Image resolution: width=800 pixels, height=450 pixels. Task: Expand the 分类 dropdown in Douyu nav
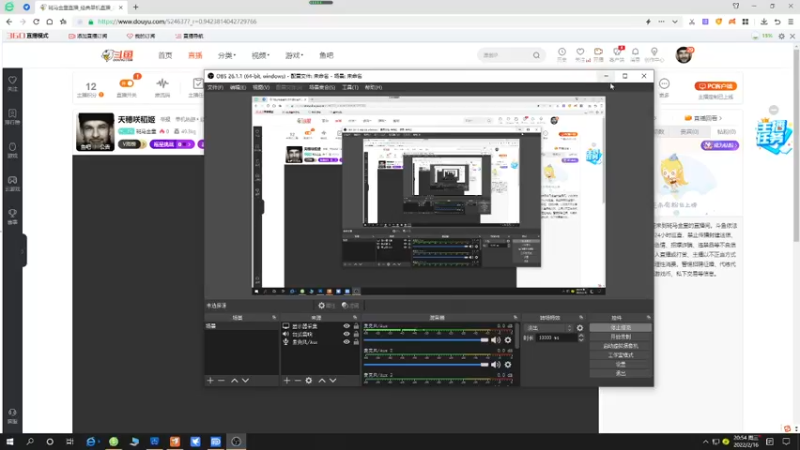pos(227,55)
